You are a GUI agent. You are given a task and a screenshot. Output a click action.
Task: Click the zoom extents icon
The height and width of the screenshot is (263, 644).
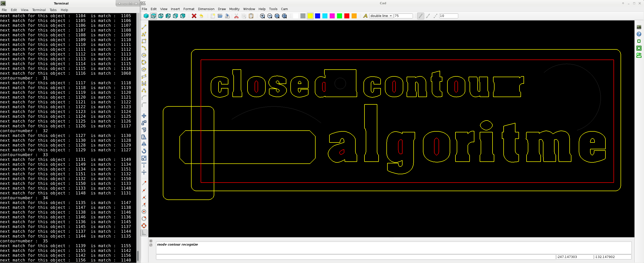(x=284, y=16)
